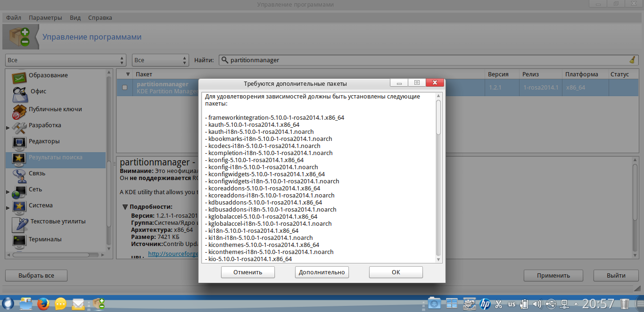644x312 pixels.
Task: Expand the Сеть category tree arrow
Action: [x=8, y=192]
